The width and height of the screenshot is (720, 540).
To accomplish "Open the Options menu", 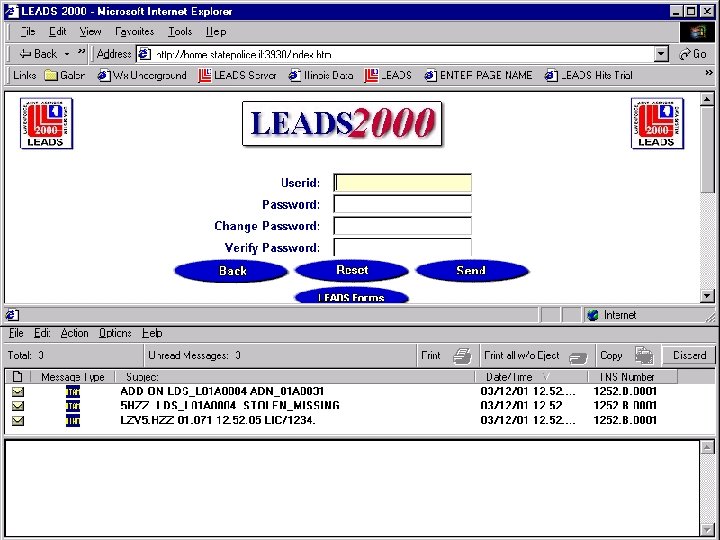I will click(x=115, y=333).
